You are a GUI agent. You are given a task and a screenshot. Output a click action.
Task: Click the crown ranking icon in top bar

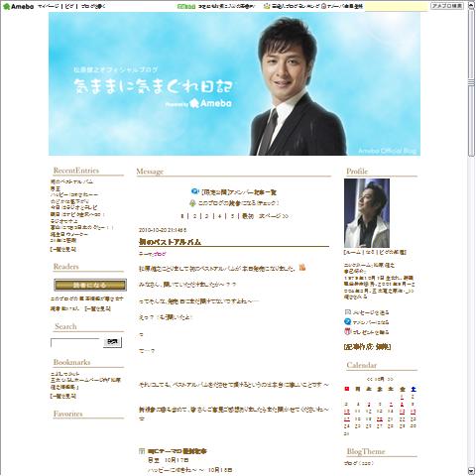coord(267,6)
